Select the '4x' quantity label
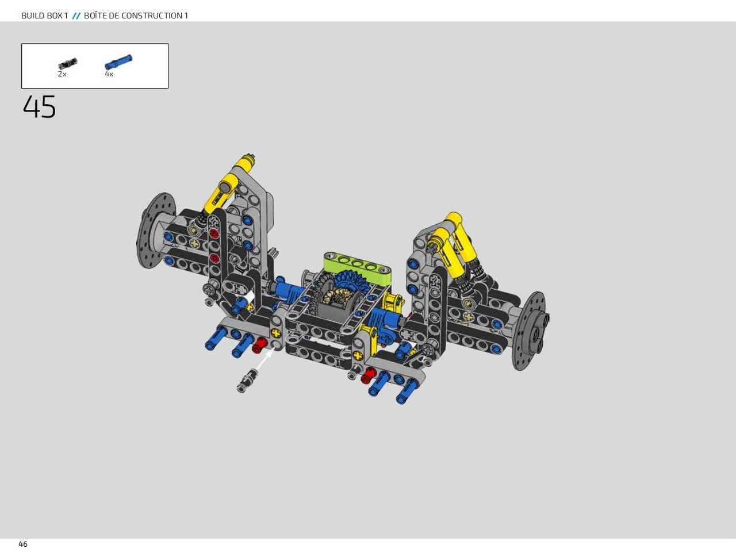Viewport: 736px width, 560px height. click(x=109, y=74)
